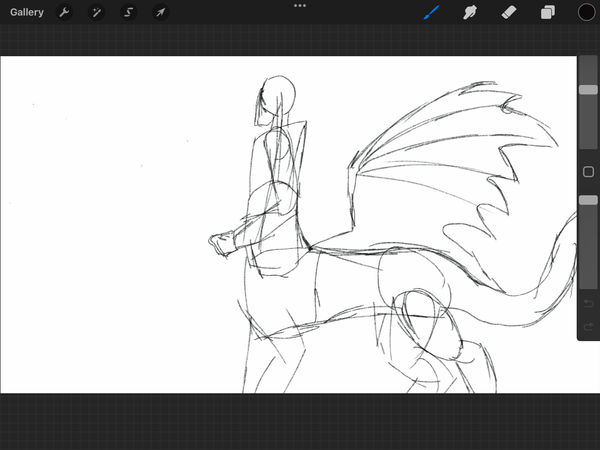600x450 pixels.
Task: Click the brush size slider handle
Action: coord(588,90)
